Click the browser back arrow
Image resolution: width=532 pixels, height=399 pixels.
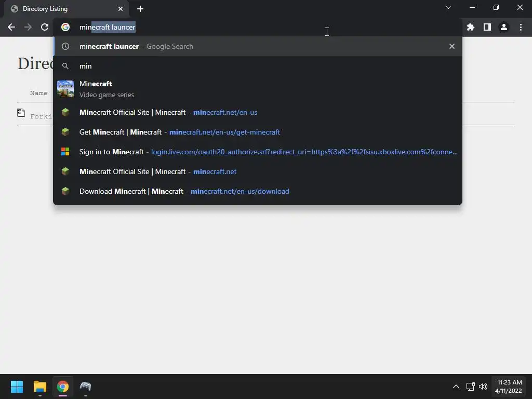pyautogui.click(x=11, y=27)
